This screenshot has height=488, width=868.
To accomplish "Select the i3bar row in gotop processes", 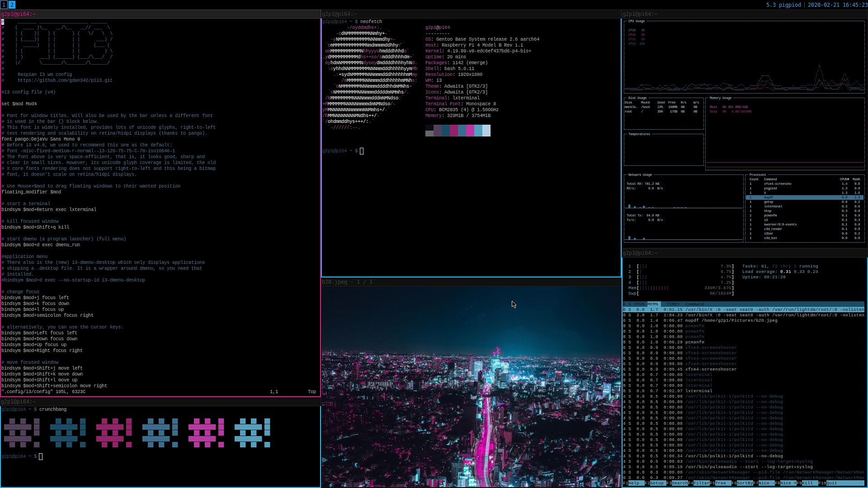I will [805, 234].
